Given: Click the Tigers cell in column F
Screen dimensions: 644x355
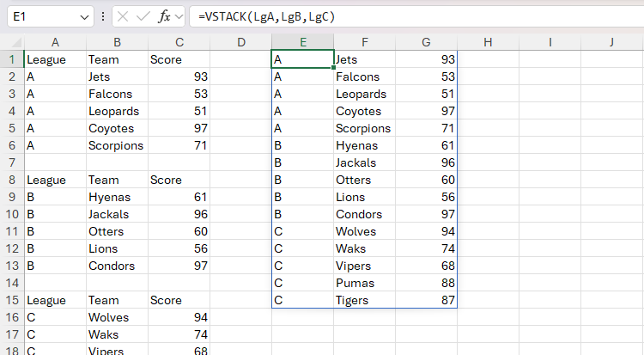Looking at the screenshot, I should coord(364,300).
